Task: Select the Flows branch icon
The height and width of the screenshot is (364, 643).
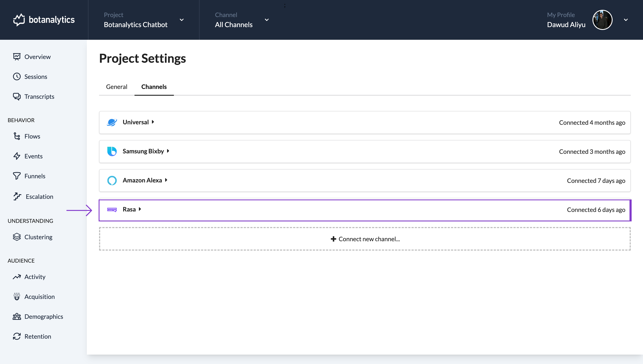Action: point(17,136)
